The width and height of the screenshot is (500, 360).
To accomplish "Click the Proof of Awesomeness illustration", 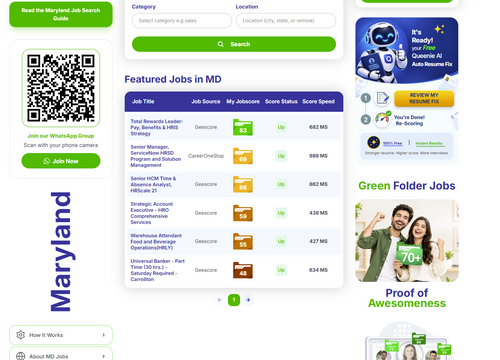I will 409,342.
